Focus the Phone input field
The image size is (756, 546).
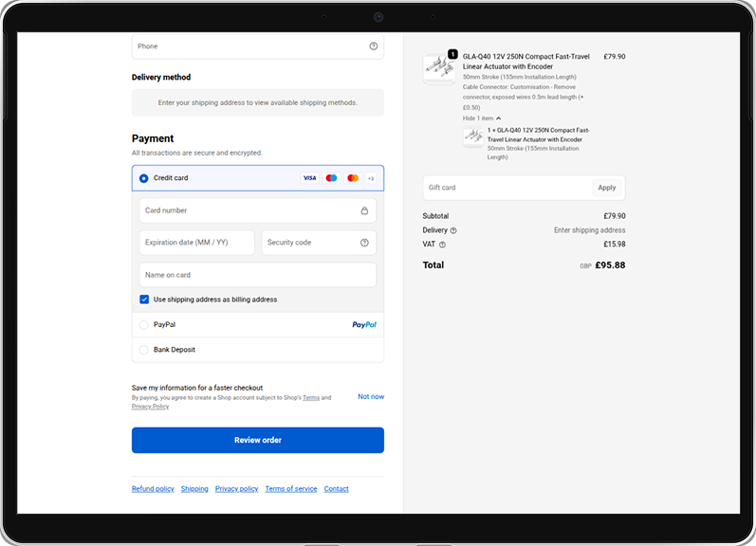(x=258, y=46)
